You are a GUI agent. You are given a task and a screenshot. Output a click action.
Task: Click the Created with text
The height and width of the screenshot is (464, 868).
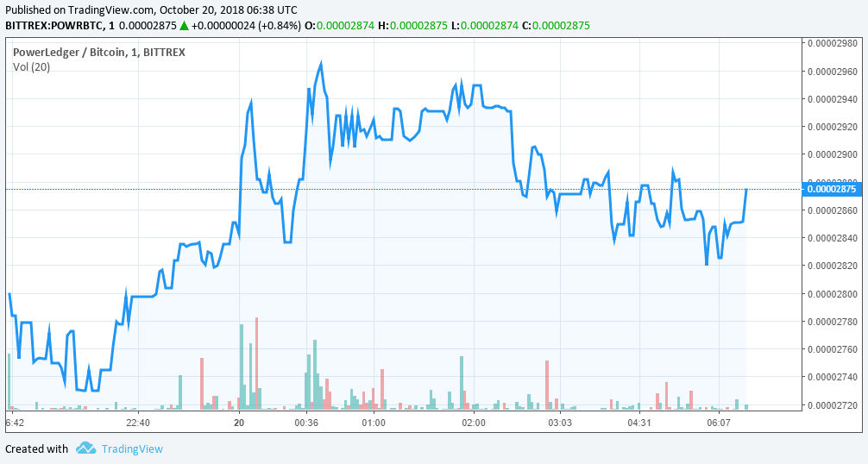(36, 449)
